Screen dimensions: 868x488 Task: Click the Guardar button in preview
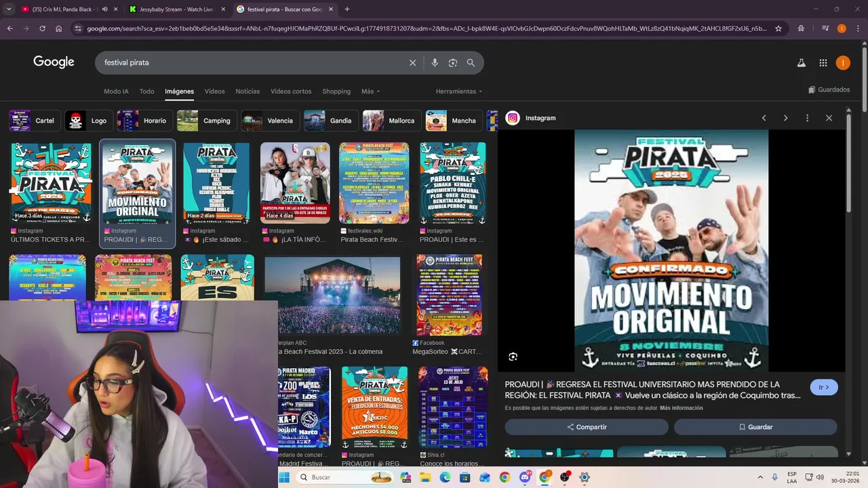point(755,427)
